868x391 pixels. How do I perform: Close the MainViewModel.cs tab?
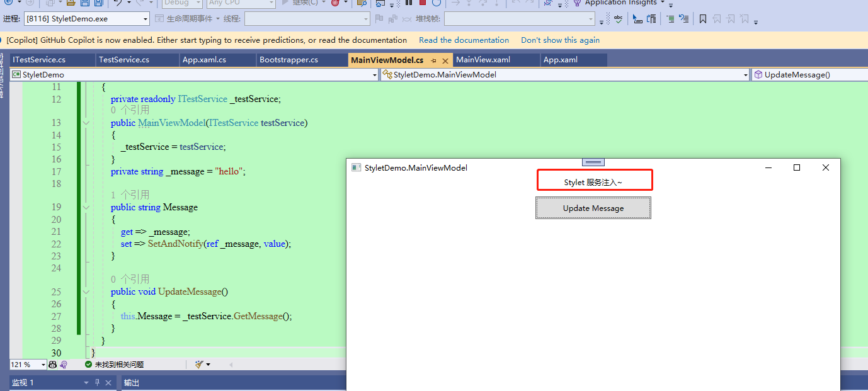tap(445, 60)
